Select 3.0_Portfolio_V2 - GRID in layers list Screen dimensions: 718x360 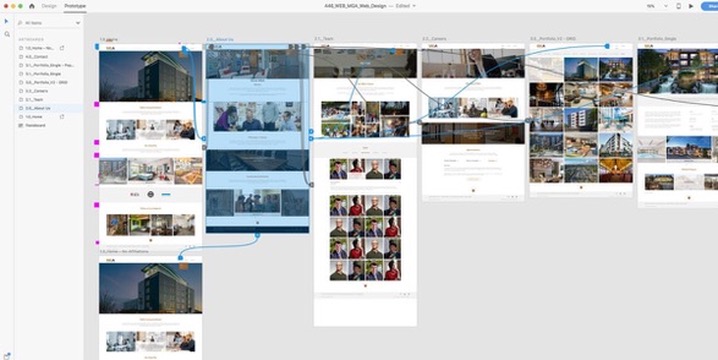pos(49,82)
